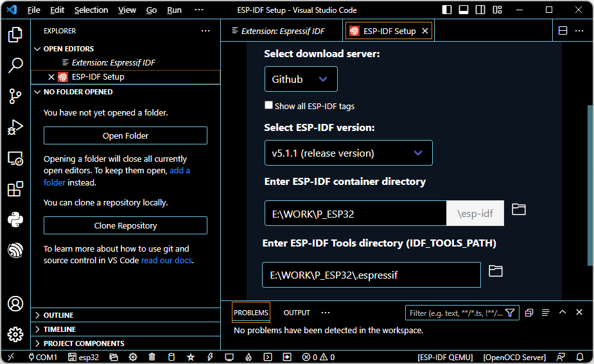The image size is (594, 364).
Task: Open the Go menu
Action: [x=152, y=10]
